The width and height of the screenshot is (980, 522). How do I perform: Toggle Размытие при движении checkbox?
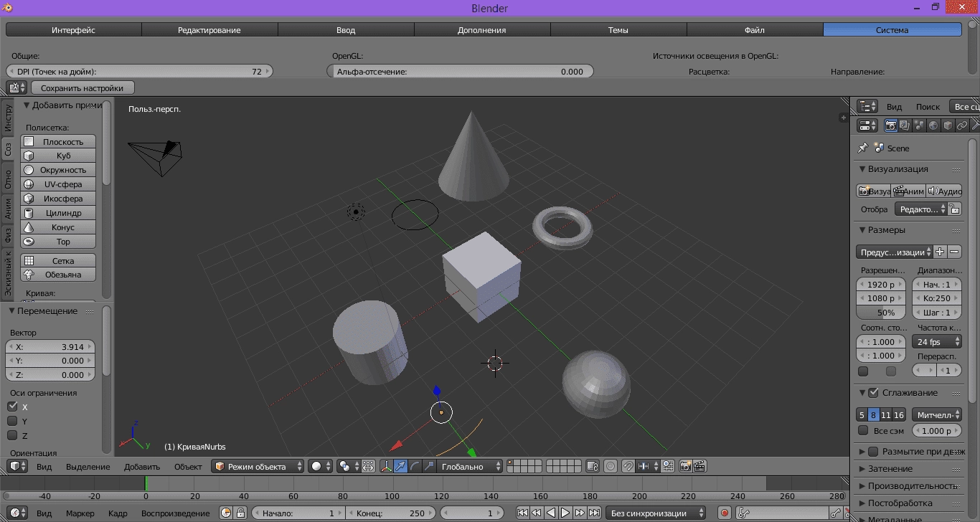point(873,452)
